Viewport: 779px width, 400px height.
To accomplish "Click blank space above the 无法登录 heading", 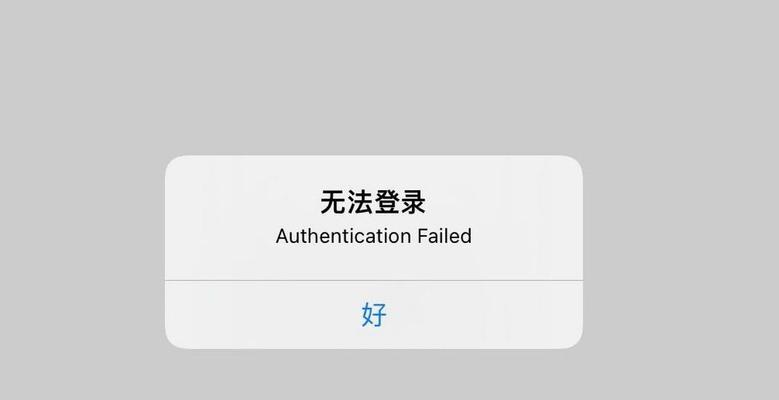I will tap(374, 172).
